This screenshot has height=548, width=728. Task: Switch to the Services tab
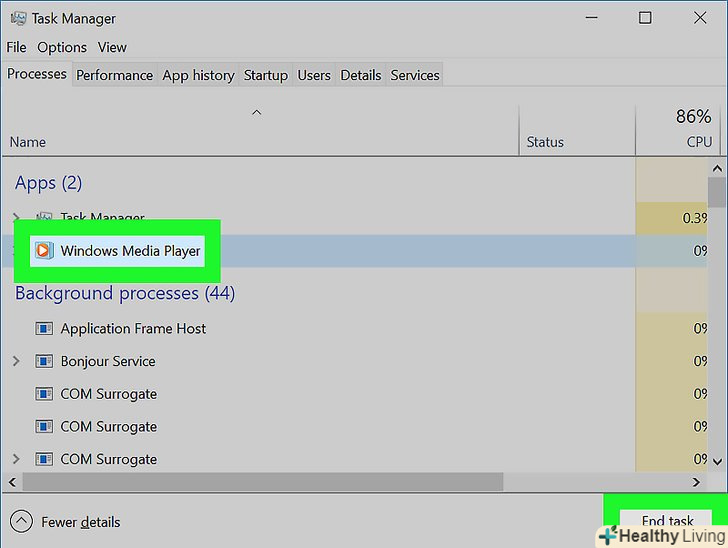coord(415,75)
